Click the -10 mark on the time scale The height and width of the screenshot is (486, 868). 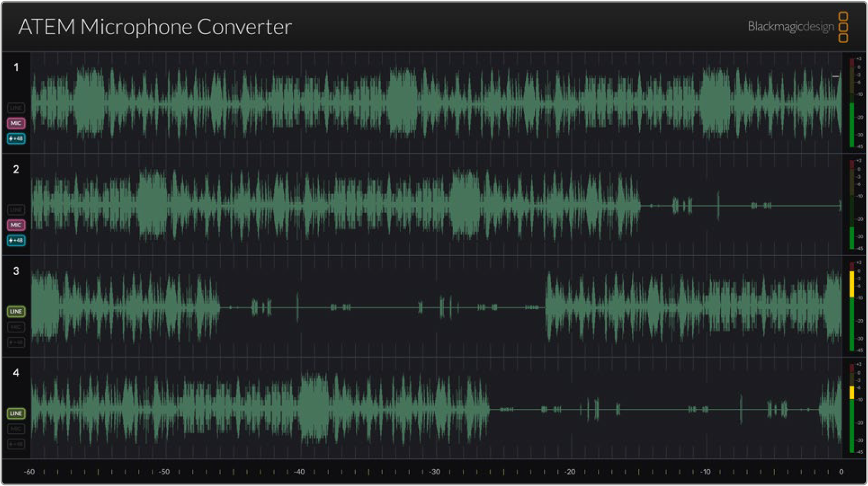tap(705, 472)
